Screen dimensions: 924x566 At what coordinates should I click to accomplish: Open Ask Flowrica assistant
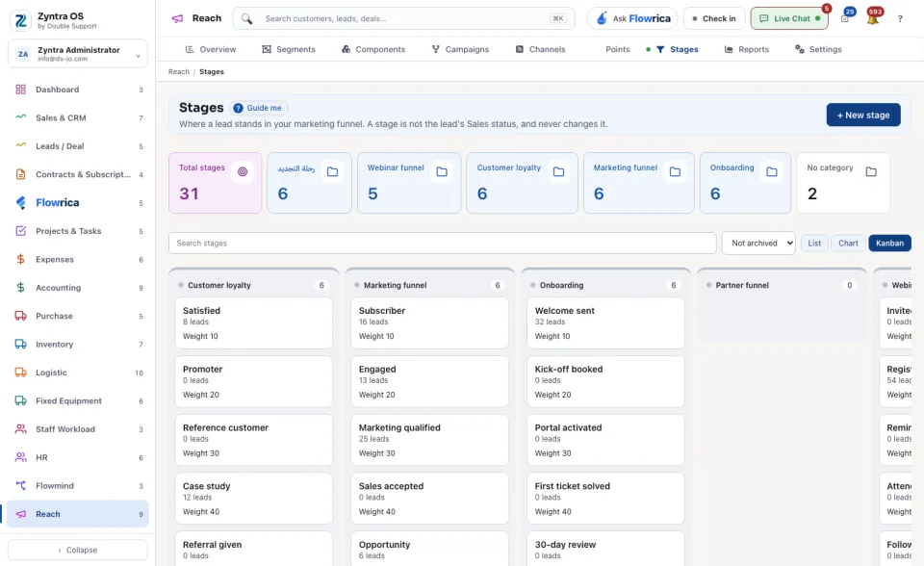click(632, 19)
